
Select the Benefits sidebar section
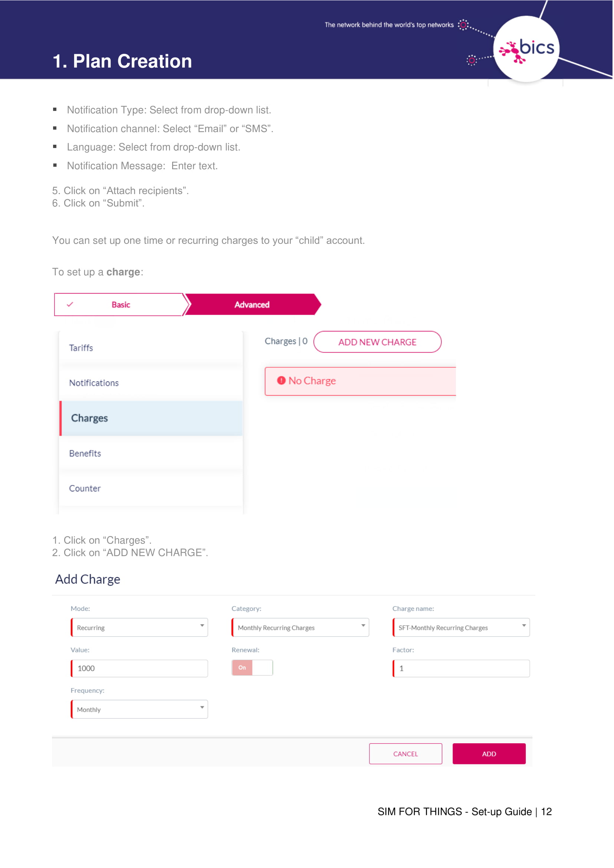click(85, 453)
